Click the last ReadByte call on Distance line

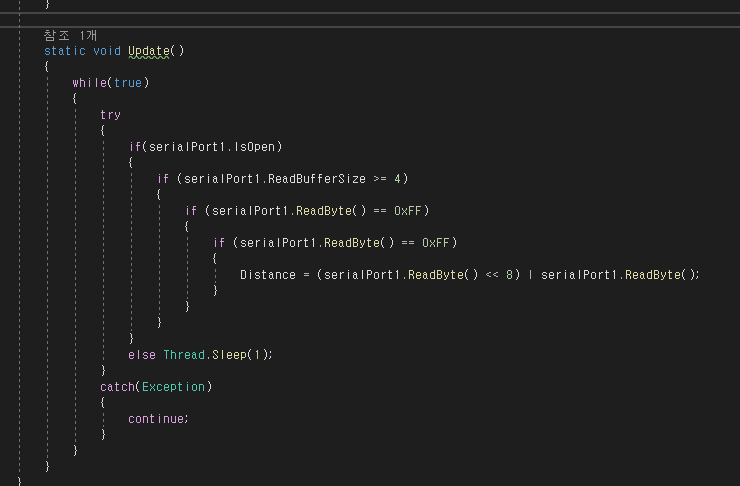(x=653, y=275)
